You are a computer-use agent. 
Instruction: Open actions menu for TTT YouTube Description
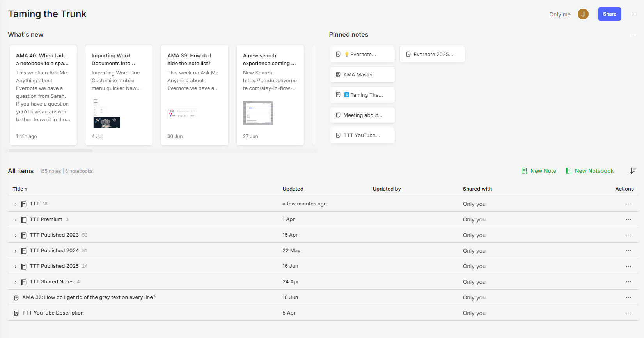pyautogui.click(x=628, y=313)
